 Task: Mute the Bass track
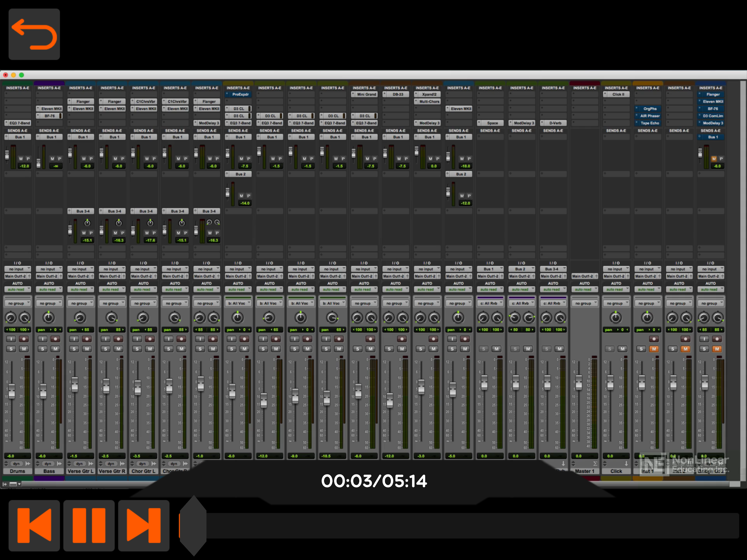tap(56, 349)
